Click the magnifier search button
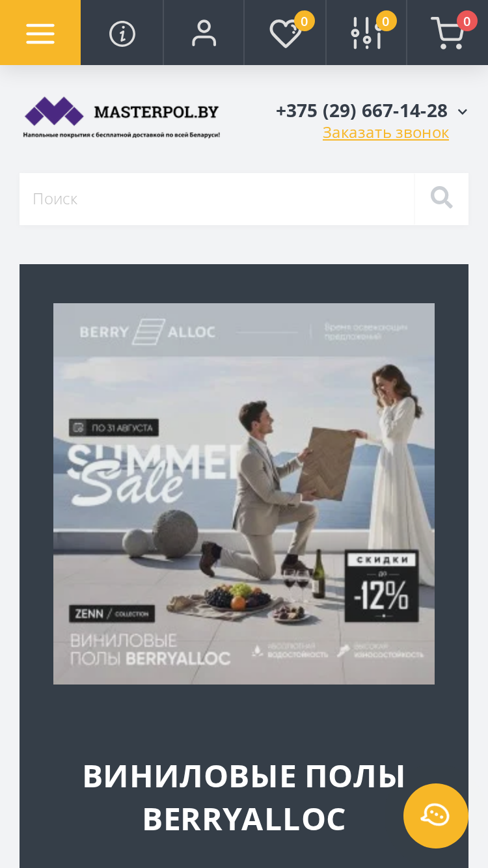The width and height of the screenshot is (488, 868). tap(442, 199)
